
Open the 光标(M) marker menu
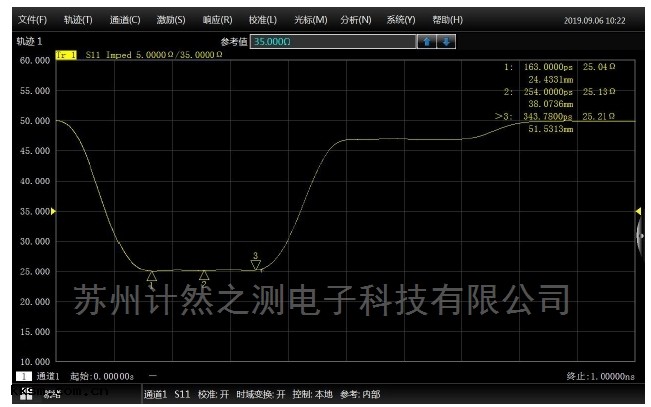pos(310,19)
